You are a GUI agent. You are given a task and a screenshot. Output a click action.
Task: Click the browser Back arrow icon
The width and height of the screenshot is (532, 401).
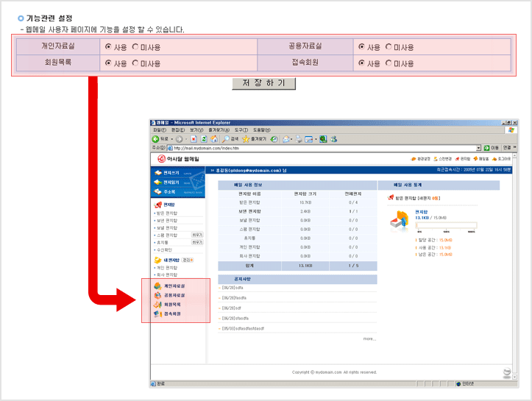[156, 138]
